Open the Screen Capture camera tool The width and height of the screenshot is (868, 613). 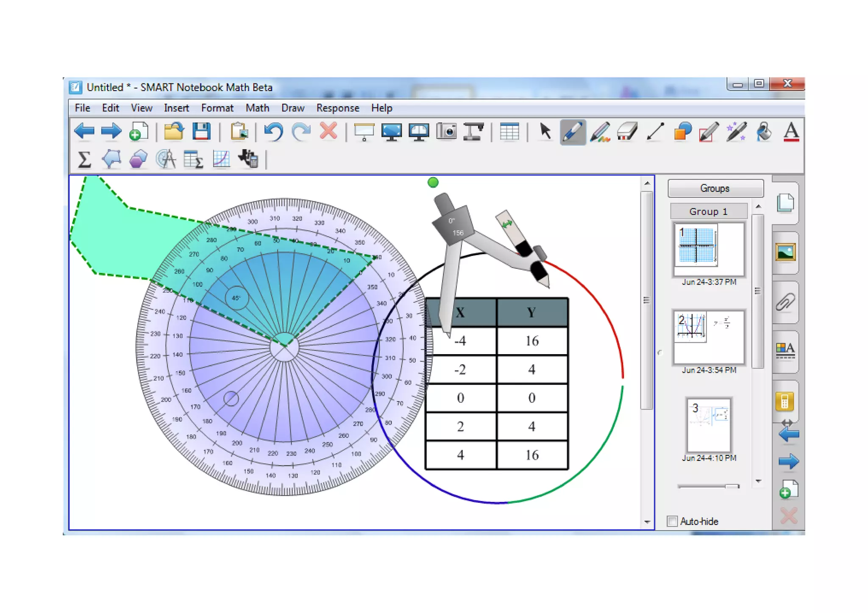pyautogui.click(x=446, y=132)
